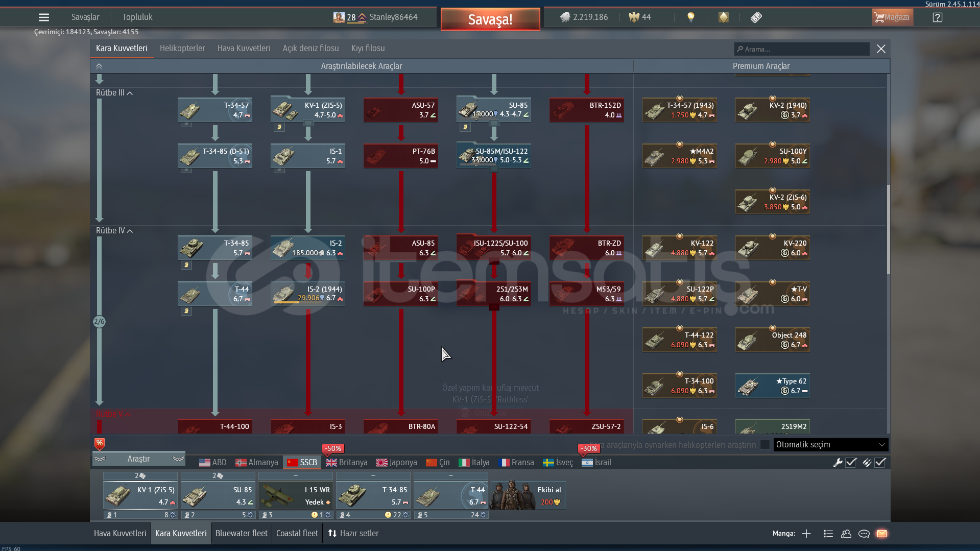Select the İsrail nation tab
Screen dimensions: 980x551
(x=596, y=463)
